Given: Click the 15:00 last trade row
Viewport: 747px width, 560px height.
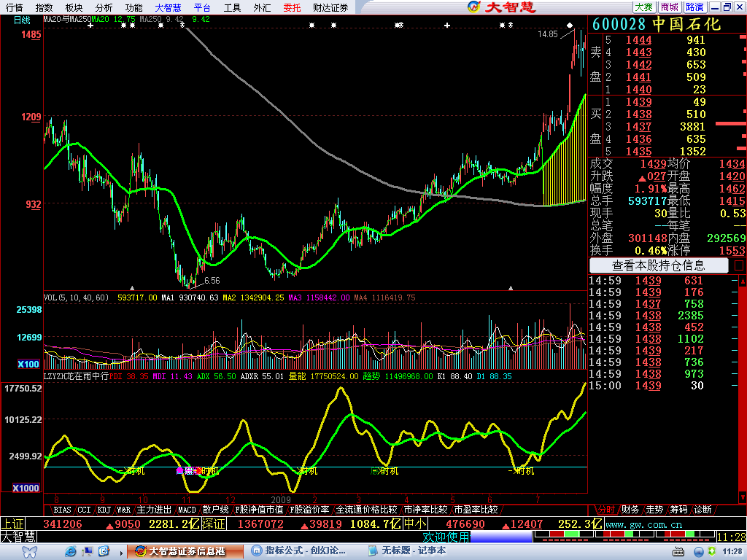Looking at the screenshot, I should coord(663,386).
